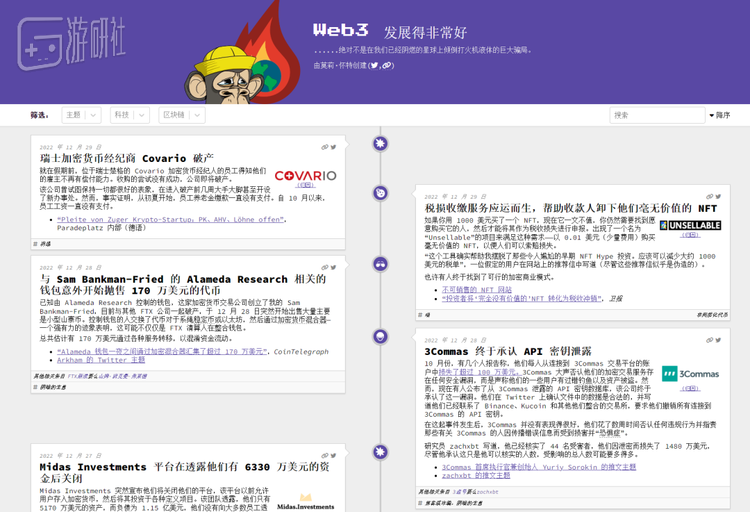
Task: Open the worthless NFT tax-loss article link
Action: (x=522, y=299)
